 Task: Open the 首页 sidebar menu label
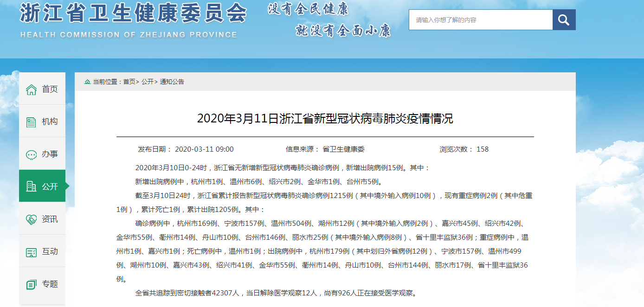pyautogui.click(x=50, y=89)
